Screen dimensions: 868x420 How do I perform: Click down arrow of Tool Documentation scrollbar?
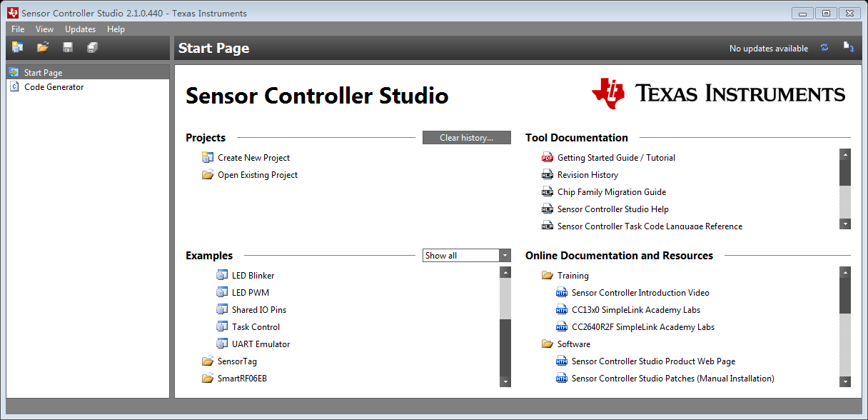pos(845,224)
